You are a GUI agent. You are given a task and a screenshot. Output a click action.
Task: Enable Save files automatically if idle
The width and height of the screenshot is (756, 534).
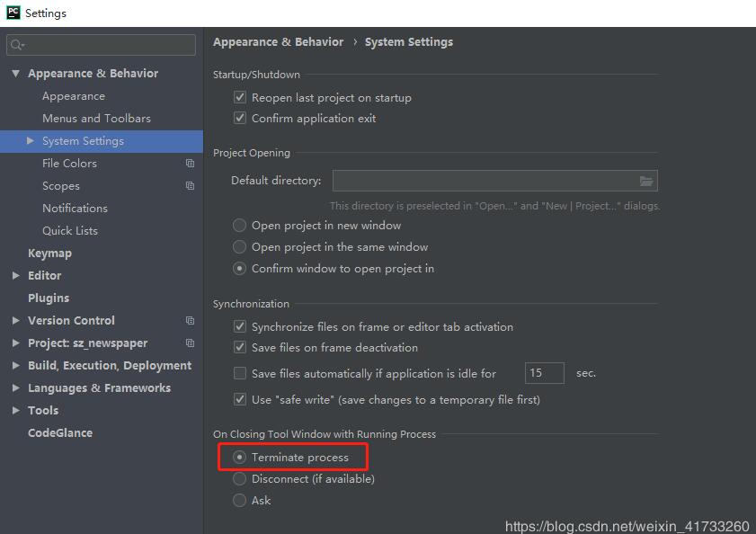click(240, 373)
